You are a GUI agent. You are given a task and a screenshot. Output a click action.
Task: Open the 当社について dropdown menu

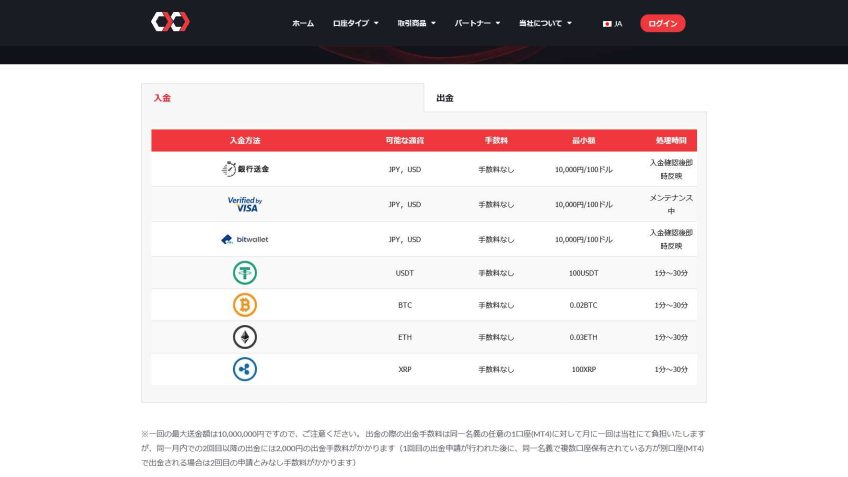coord(545,23)
